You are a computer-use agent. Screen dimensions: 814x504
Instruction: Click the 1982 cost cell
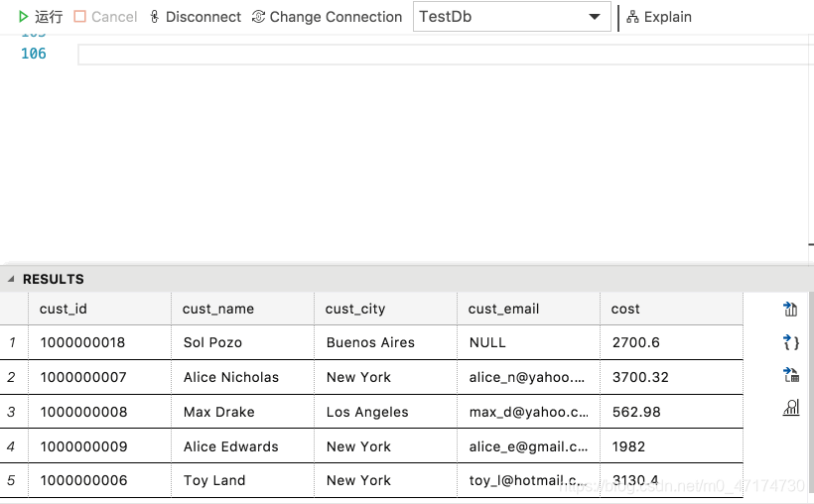[672, 445]
